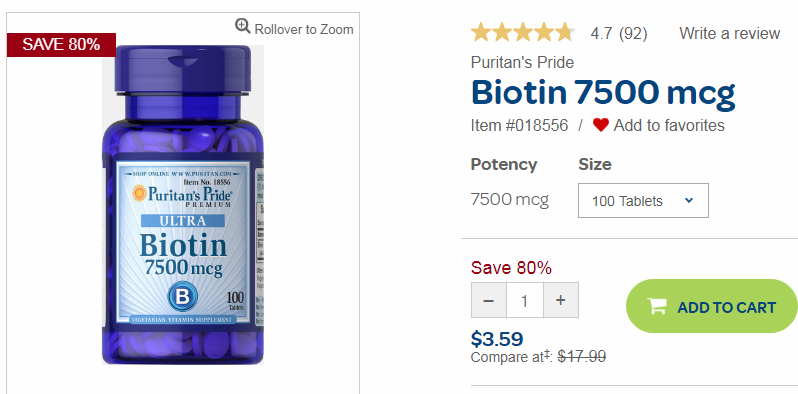This screenshot has width=798, height=394.
Task: Click the Biotin bottle product image
Action: 183,205
